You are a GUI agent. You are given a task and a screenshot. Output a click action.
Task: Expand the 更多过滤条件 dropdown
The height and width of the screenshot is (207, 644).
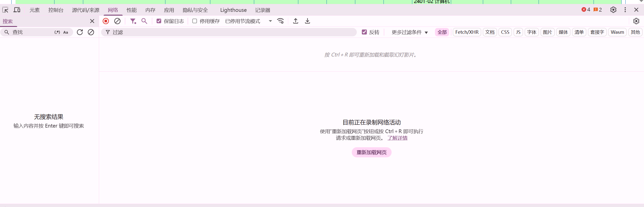pos(409,32)
